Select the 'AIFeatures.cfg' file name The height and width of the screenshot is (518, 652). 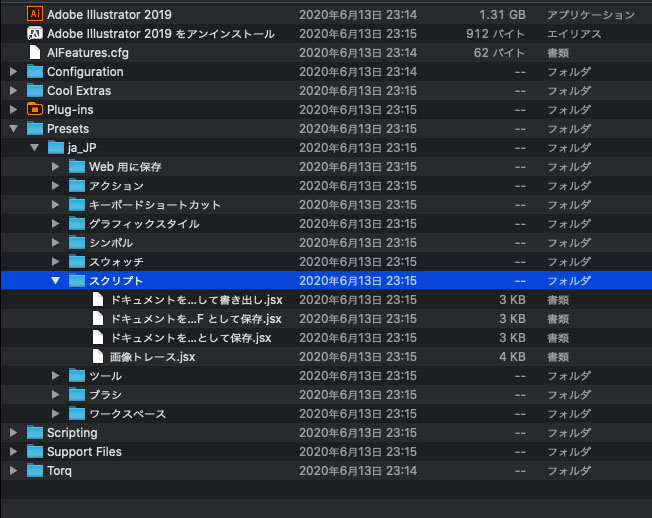(88, 53)
